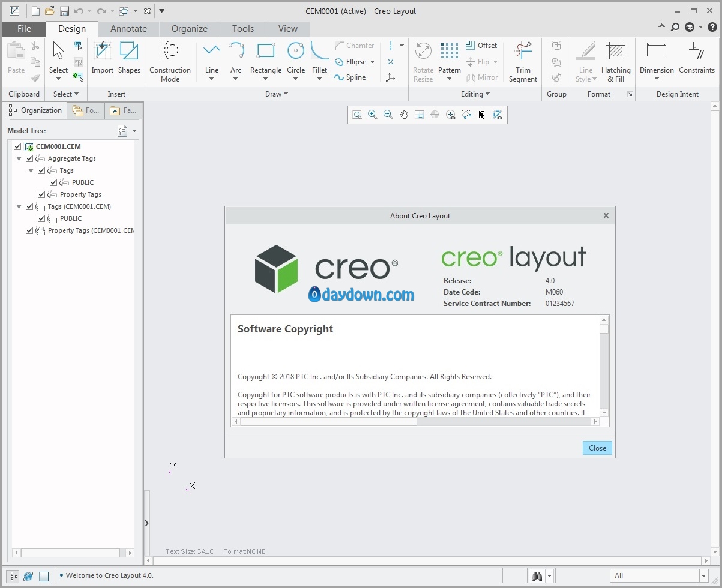Uncheck PUBLIC under Aggregate Tags
The width and height of the screenshot is (722, 588).
pos(53,182)
